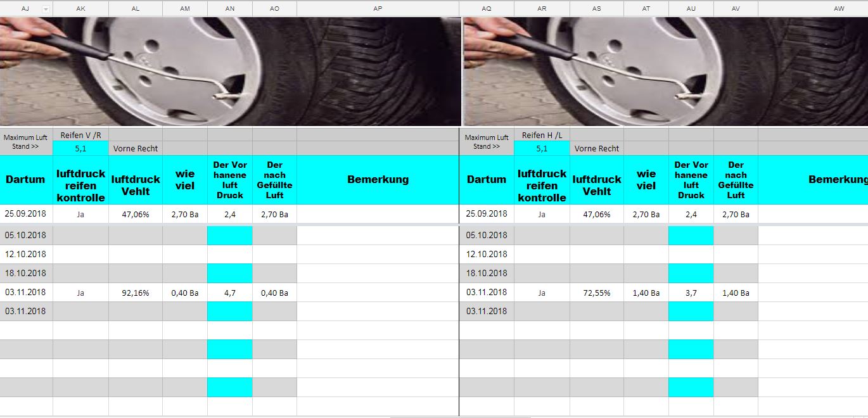Image resolution: width=868 pixels, height=418 pixels.
Task: Click the 92,16% cell
Action: [x=136, y=293]
